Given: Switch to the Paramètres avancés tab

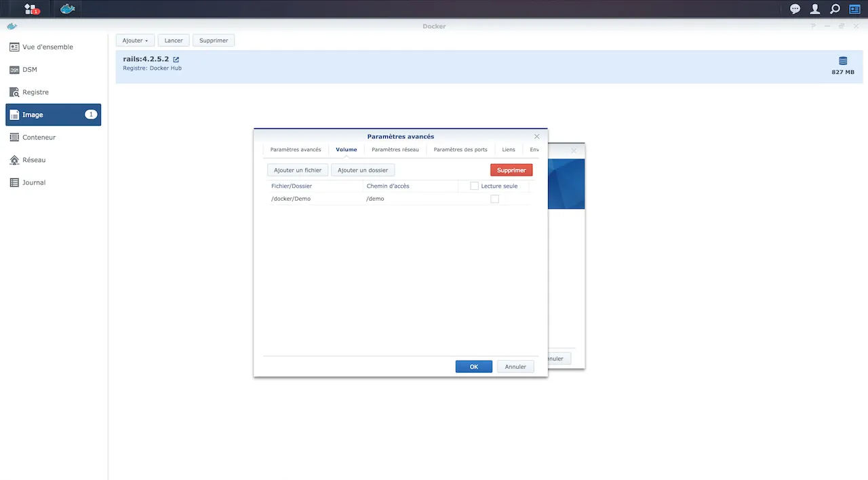Looking at the screenshot, I should click(x=296, y=150).
